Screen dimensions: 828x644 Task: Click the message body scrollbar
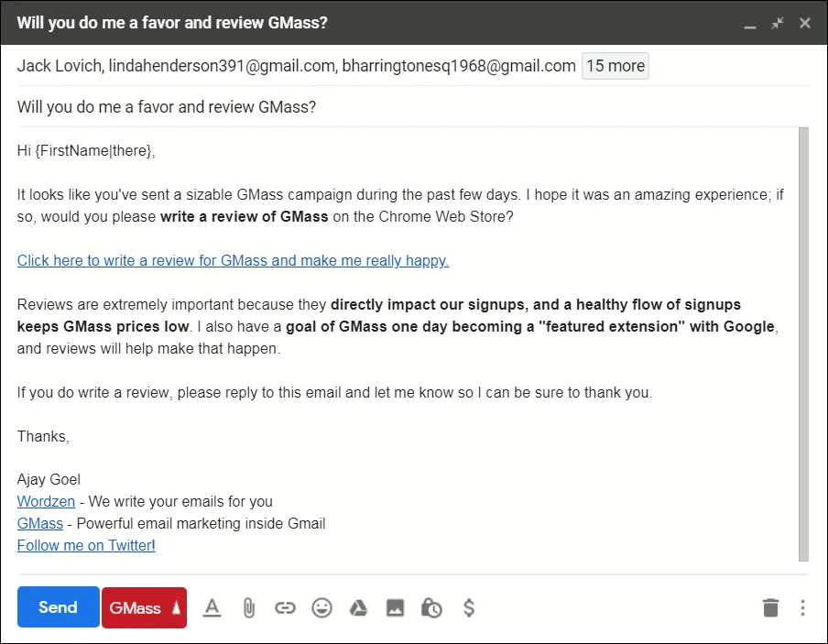[803, 344]
